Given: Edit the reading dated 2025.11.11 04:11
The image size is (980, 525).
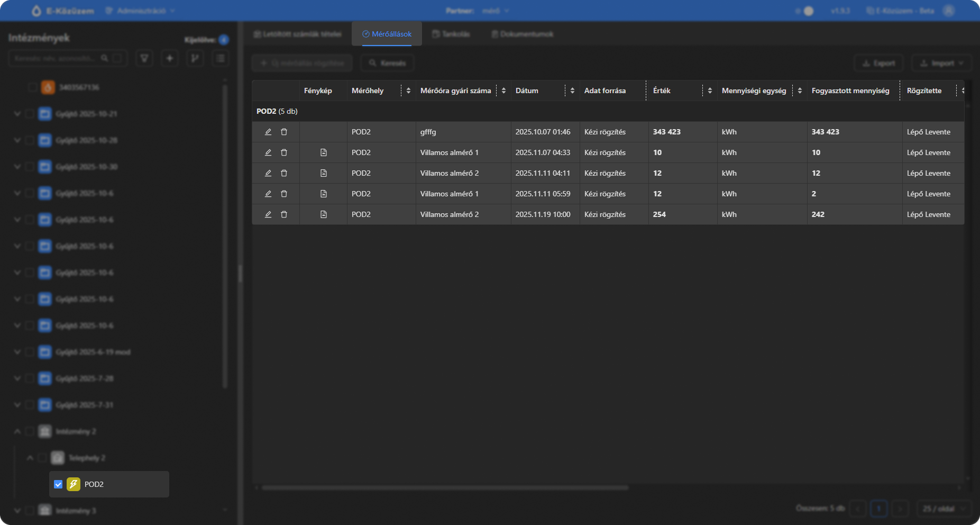Looking at the screenshot, I should point(268,173).
